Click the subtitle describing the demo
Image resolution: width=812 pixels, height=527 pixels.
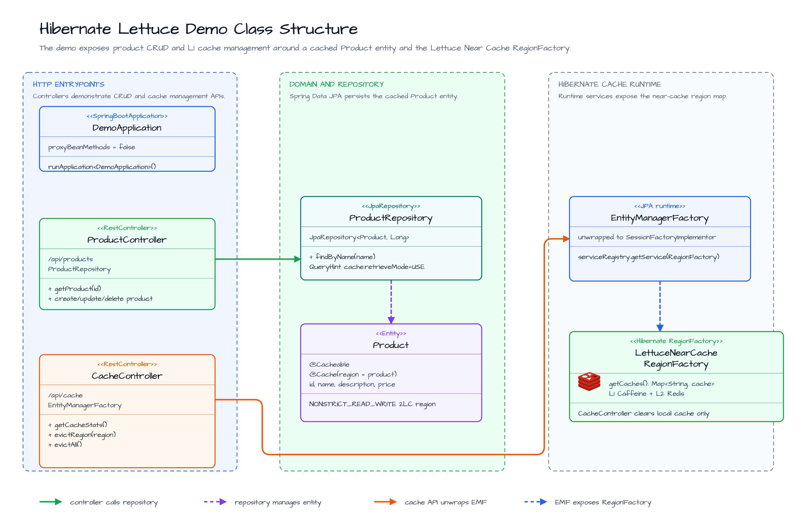[305, 48]
